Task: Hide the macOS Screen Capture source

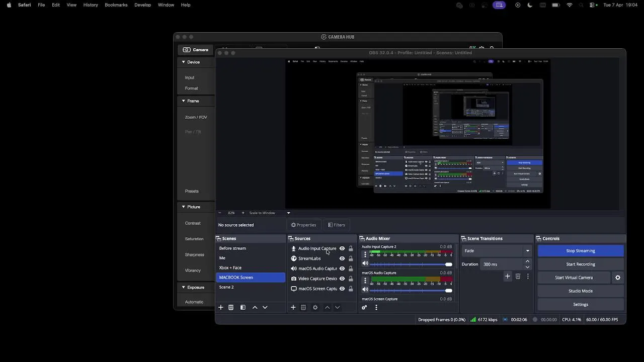Action: pos(342,289)
